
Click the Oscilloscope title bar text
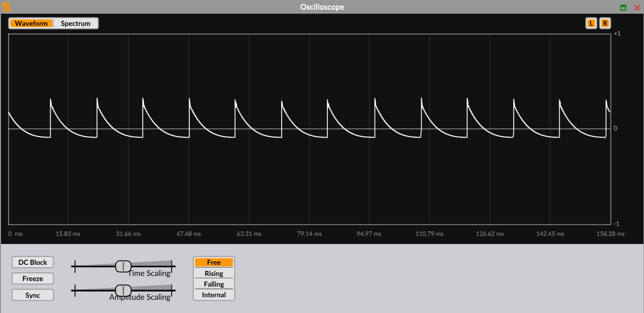[322, 7]
